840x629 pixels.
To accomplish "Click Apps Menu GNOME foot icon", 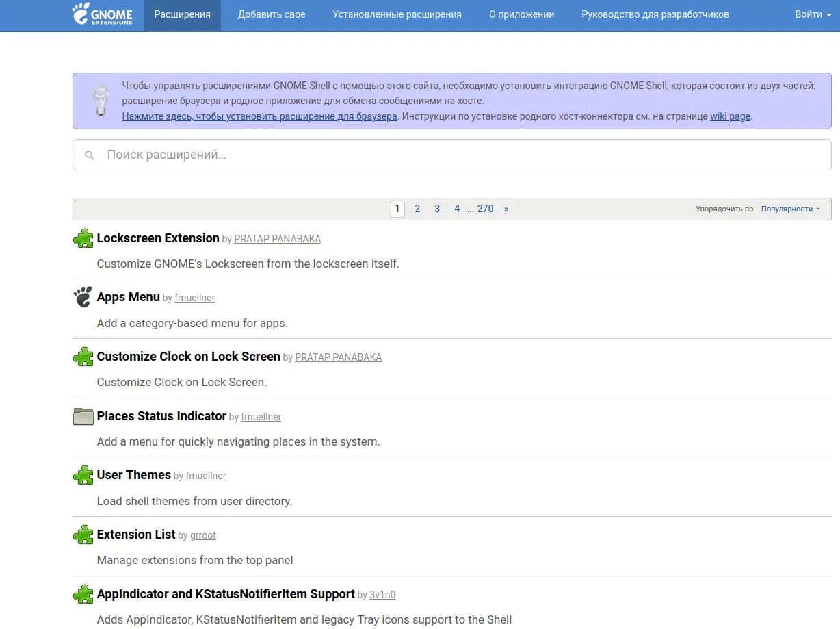I will (x=83, y=297).
